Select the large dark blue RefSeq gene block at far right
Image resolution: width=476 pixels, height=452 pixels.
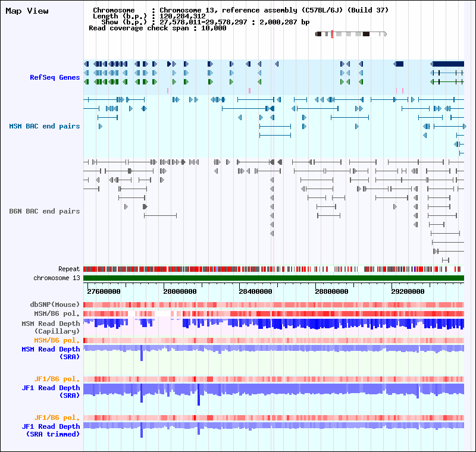click(449, 64)
